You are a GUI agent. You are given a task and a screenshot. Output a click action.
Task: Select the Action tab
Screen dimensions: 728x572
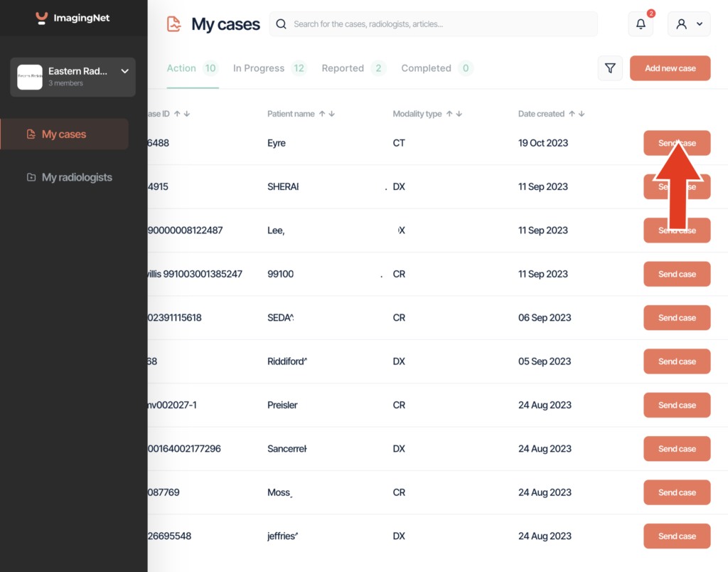pyautogui.click(x=181, y=68)
